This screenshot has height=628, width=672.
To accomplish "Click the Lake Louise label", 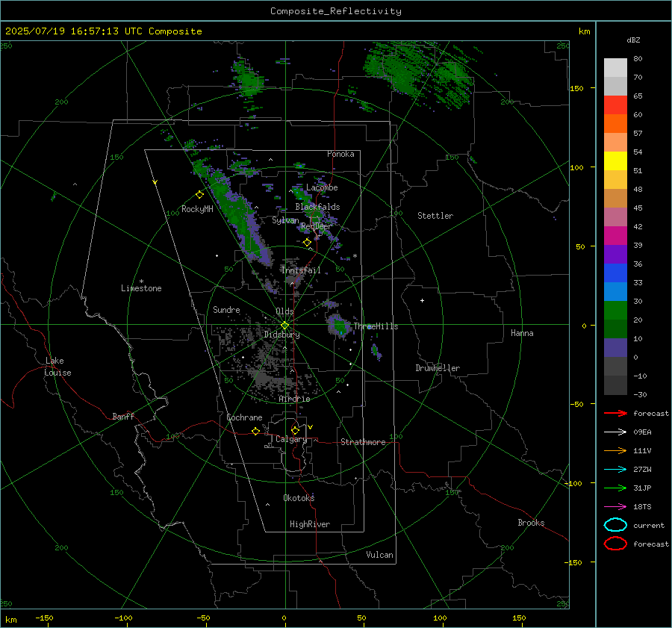I will (x=57, y=367).
